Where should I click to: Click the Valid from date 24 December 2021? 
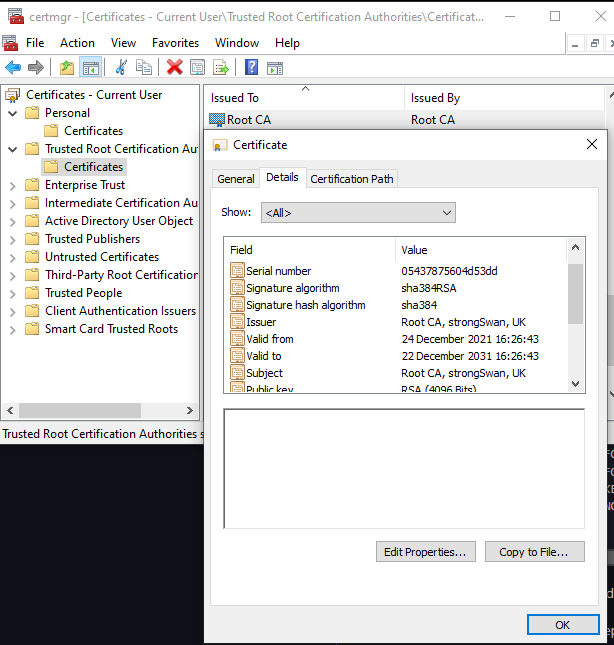pos(470,339)
